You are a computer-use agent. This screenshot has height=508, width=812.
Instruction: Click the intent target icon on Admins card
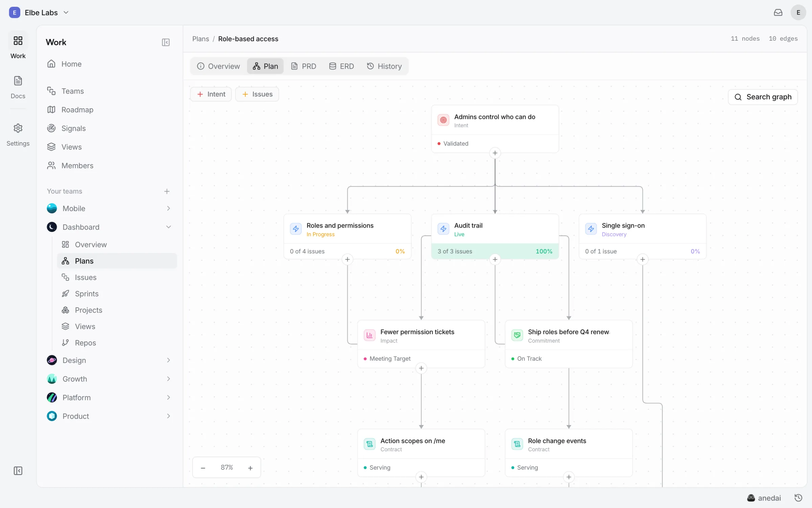point(443,120)
